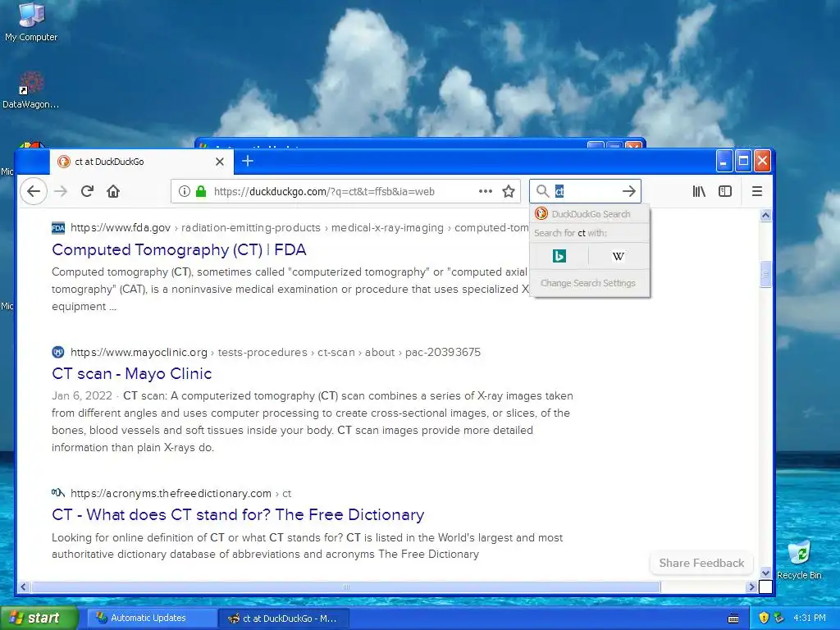Image resolution: width=840 pixels, height=630 pixels.
Task: Choose DuckDuckGo Search in search dropdown
Action: click(590, 214)
